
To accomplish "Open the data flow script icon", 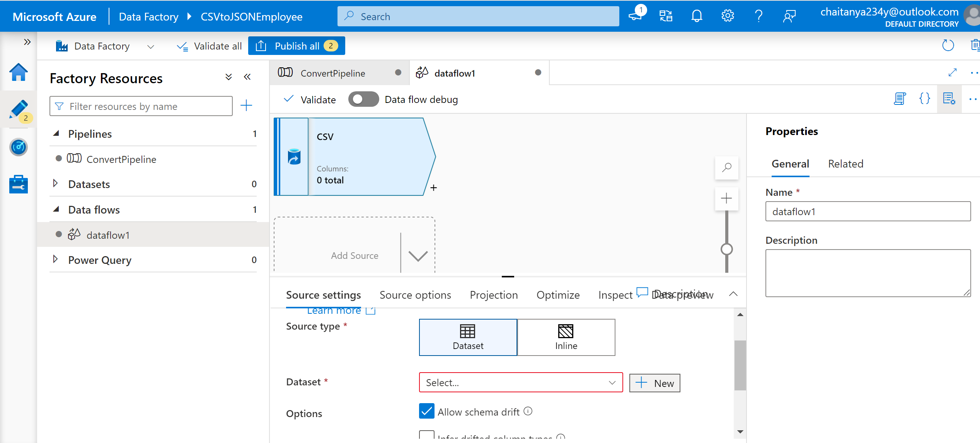I will point(900,99).
